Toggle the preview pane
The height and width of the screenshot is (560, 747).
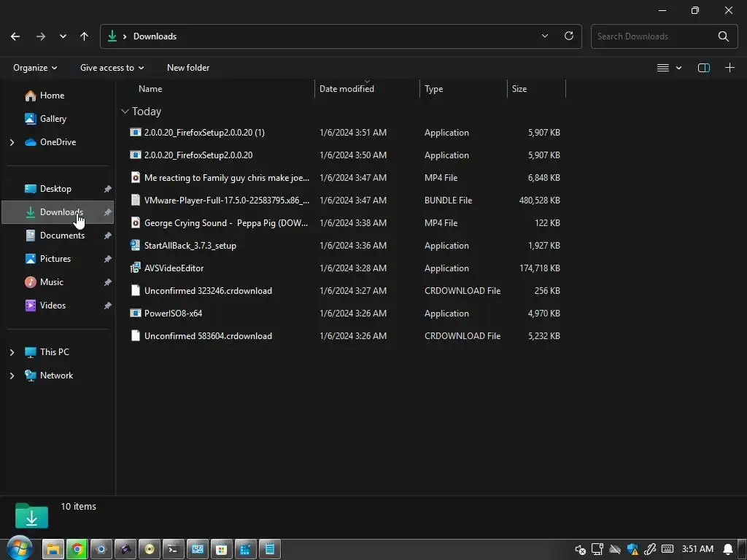704,68
